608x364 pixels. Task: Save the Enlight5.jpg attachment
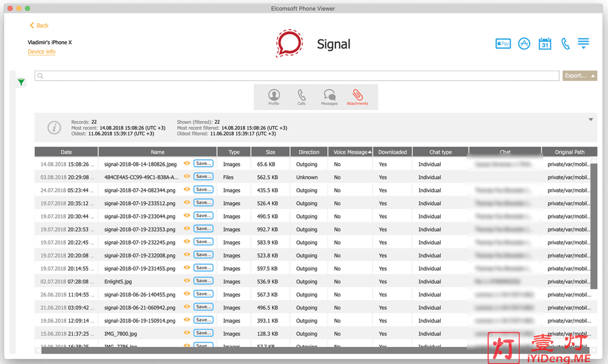(x=203, y=281)
